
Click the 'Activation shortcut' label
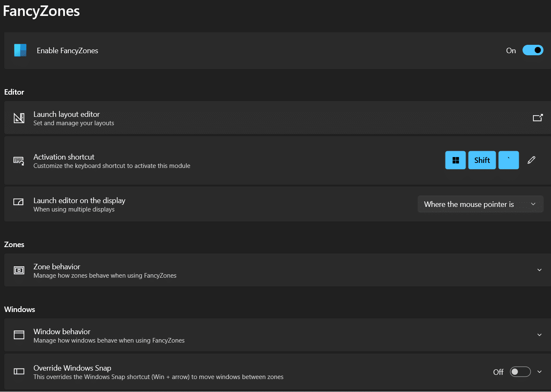(x=64, y=157)
